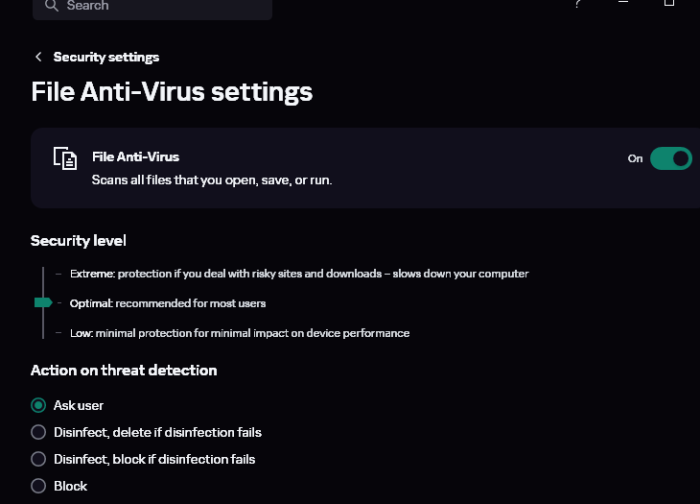Click the magnifier icon in the search bar
Image resolution: width=700 pixels, height=504 pixels.
click(x=50, y=5)
